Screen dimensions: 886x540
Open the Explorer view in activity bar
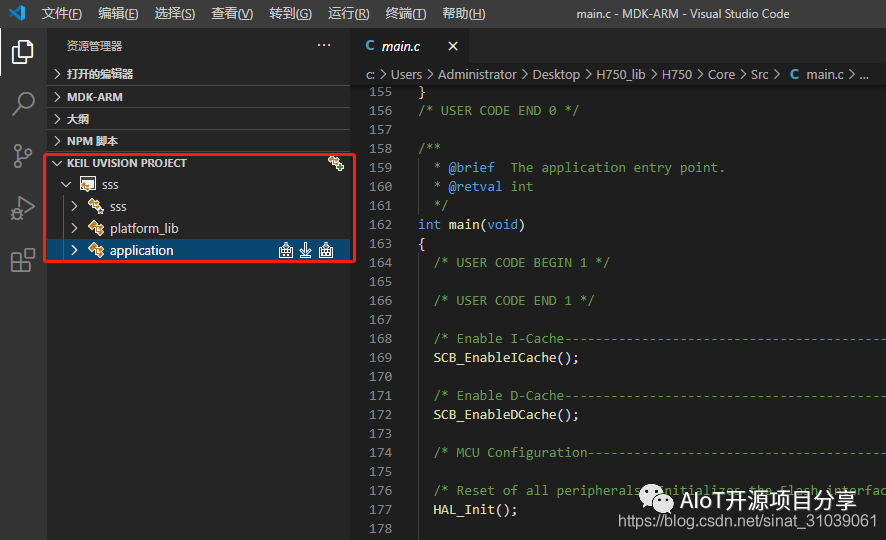(23, 52)
